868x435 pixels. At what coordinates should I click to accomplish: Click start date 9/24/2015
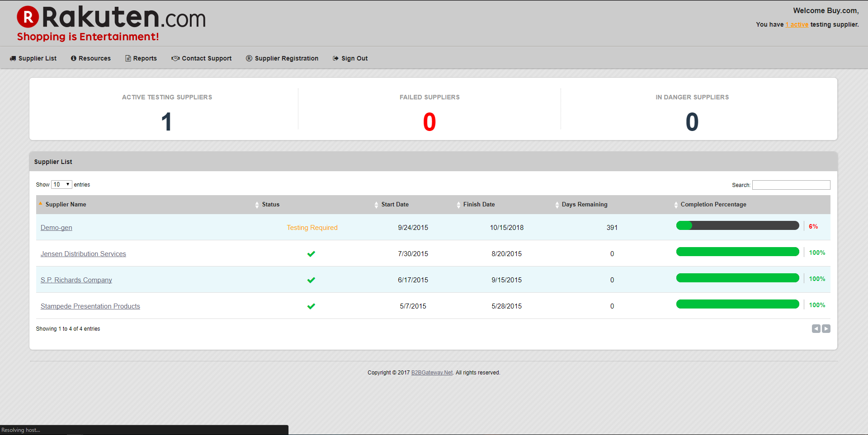[x=413, y=228]
